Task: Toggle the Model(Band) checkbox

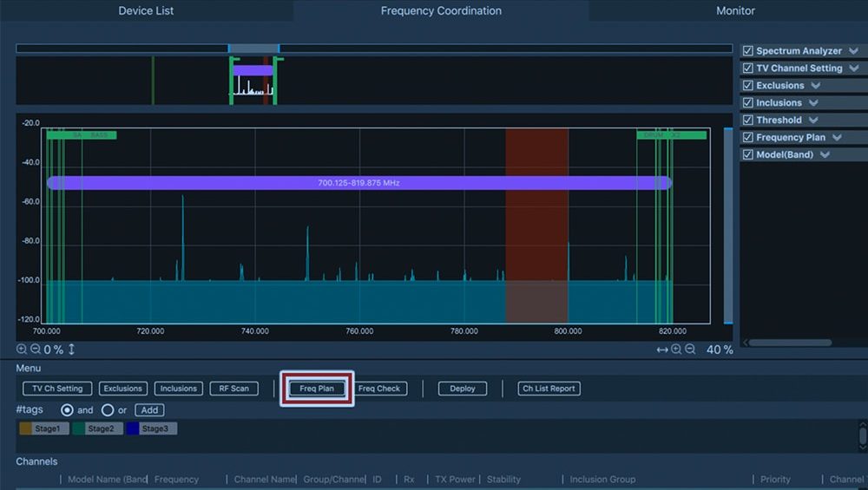Action: 748,154
